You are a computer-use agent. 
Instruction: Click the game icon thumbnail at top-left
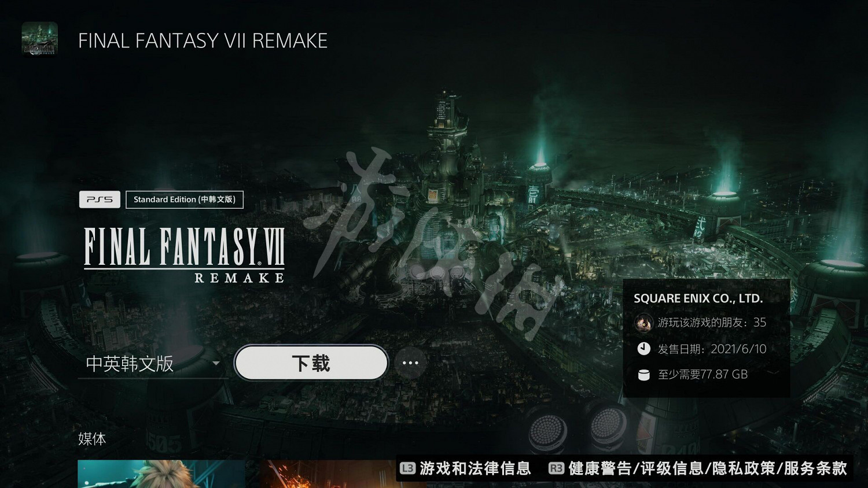(39, 39)
